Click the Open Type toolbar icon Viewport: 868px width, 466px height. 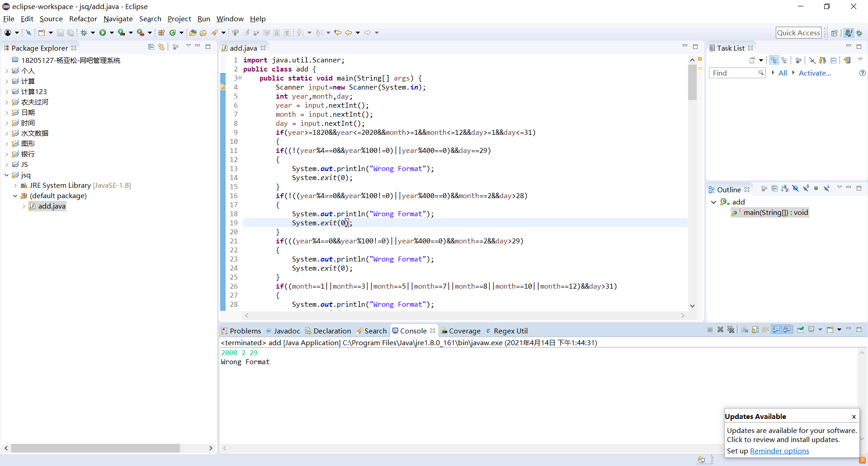click(x=193, y=33)
